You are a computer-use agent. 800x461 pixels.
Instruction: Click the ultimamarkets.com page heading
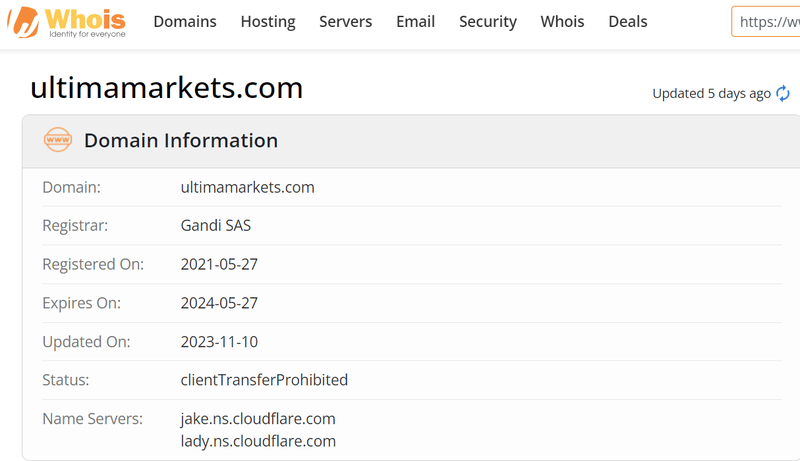166,88
